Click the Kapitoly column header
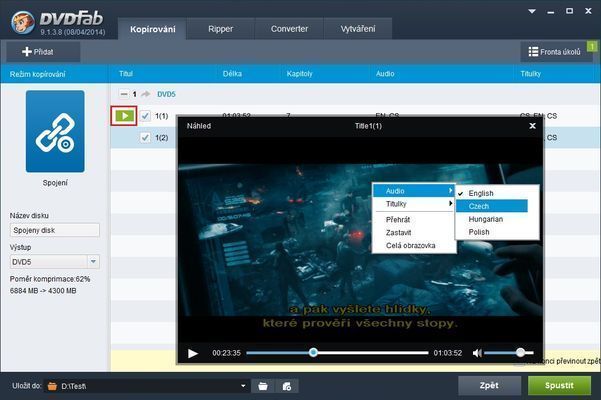The image size is (601, 400). 299,74
